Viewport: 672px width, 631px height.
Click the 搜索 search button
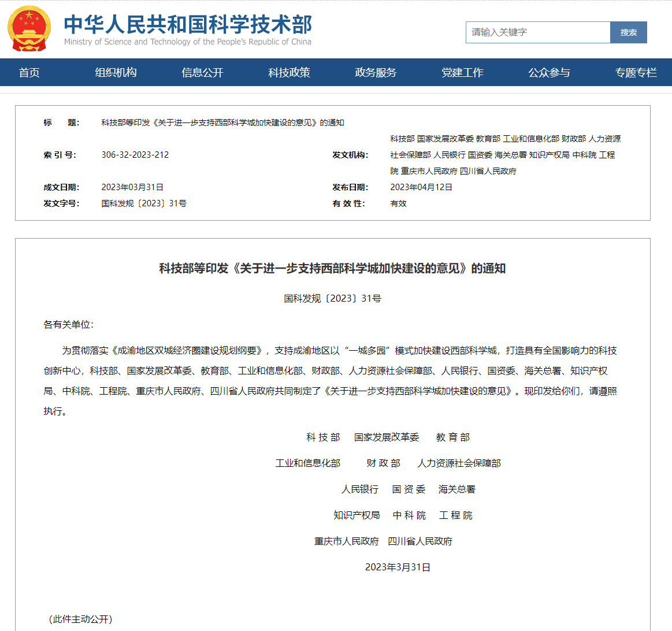(628, 32)
